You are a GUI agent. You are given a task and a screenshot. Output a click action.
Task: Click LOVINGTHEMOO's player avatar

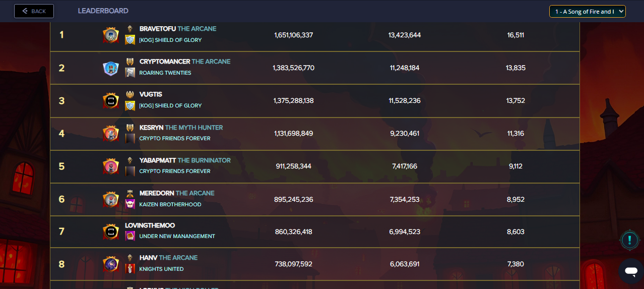(x=111, y=232)
